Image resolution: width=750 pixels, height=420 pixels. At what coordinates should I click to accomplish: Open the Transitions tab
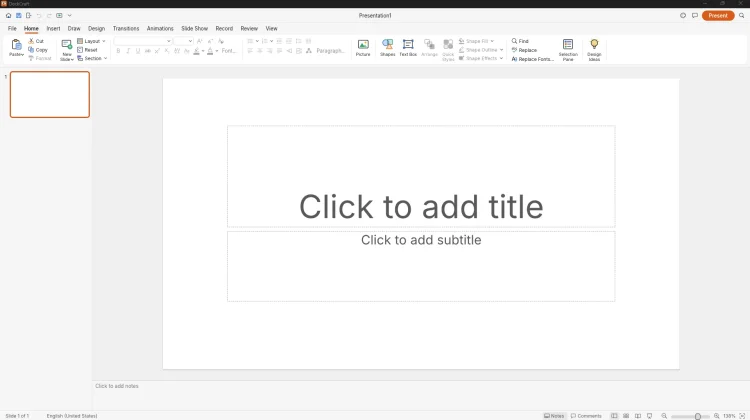point(126,29)
